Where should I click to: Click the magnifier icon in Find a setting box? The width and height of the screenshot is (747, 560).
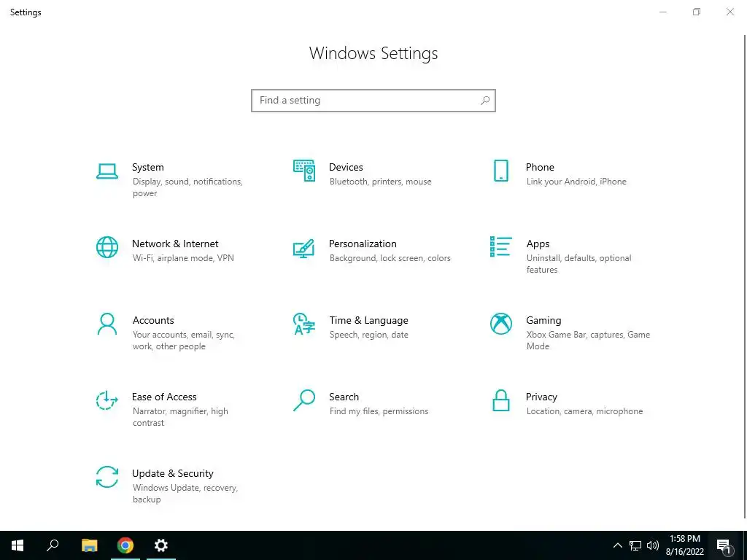[x=485, y=101]
